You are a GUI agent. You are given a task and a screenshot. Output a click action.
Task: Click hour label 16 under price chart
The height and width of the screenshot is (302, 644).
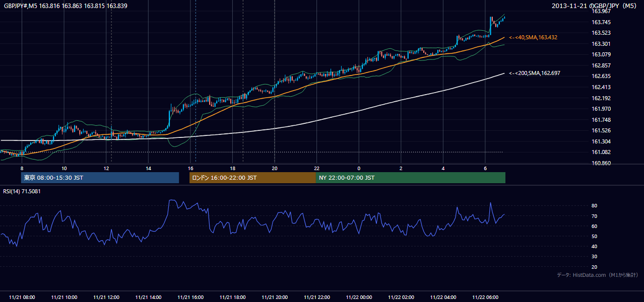pos(190,168)
